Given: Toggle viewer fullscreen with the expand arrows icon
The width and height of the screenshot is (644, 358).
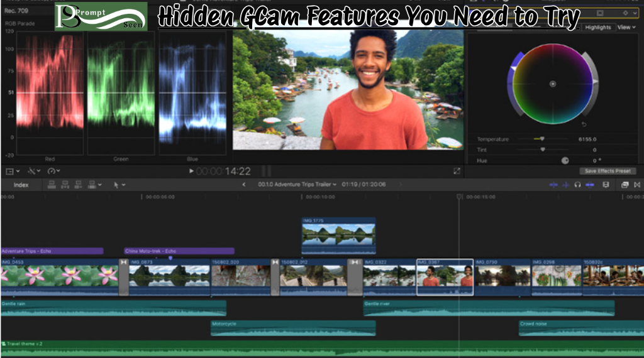Looking at the screenshot, I should (x=457, y=171).
